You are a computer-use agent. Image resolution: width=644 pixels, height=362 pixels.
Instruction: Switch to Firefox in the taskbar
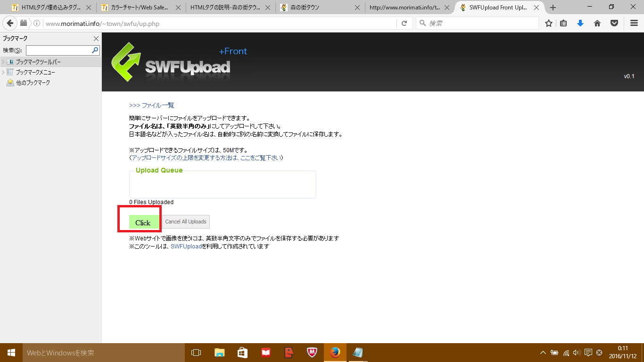click(335, 353)
